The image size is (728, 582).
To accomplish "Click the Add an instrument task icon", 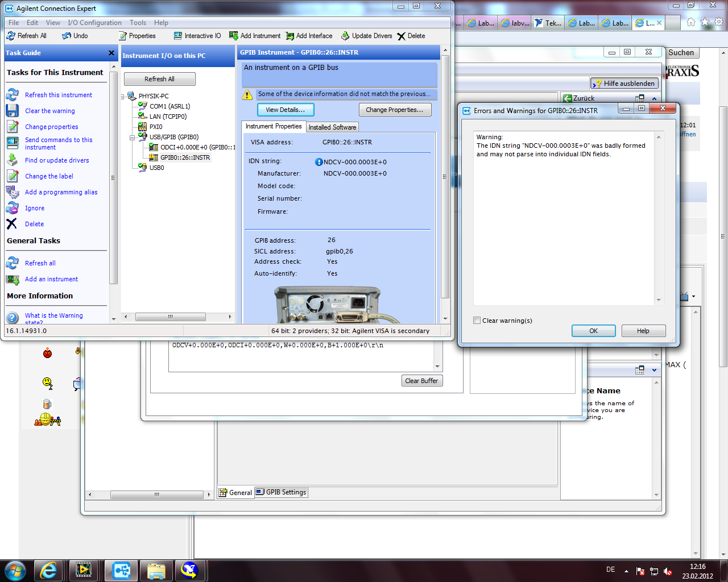I will (x=13, y=279).
